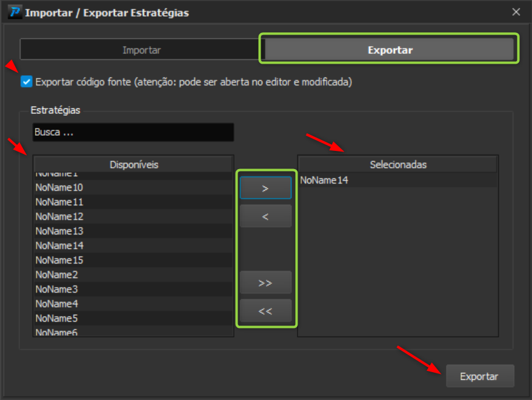Click the Busca search field
Image resolution: width=532 pixels, height=400 pixels.
coord(133,132)
